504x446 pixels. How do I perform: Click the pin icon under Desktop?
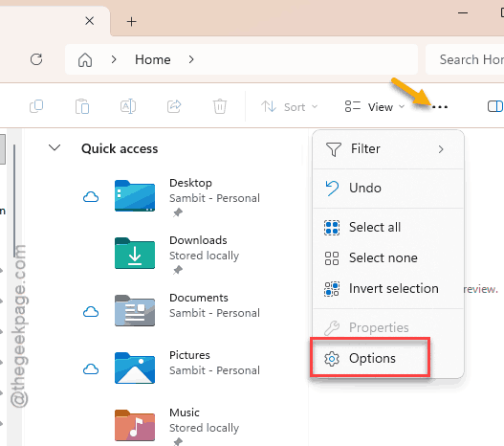pos(178,212)
